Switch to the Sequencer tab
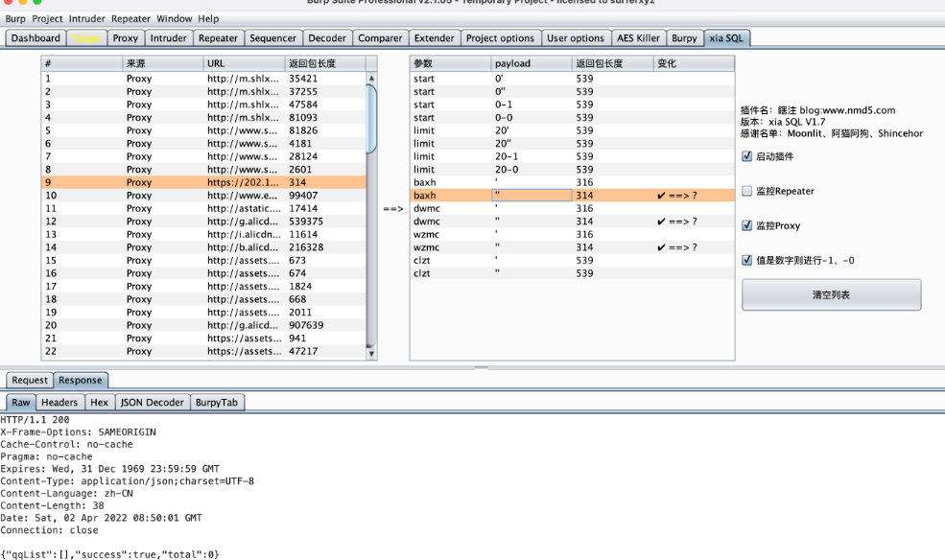The width and height of the screenshot is (945, 560). tap(273, 38)
